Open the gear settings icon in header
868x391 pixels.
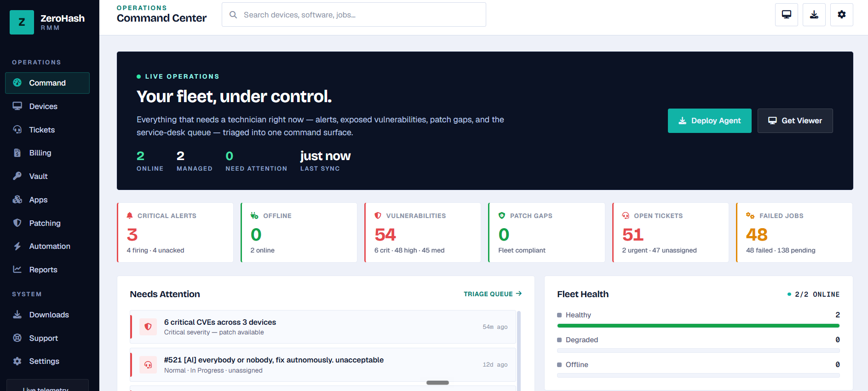tap(842, 15)
